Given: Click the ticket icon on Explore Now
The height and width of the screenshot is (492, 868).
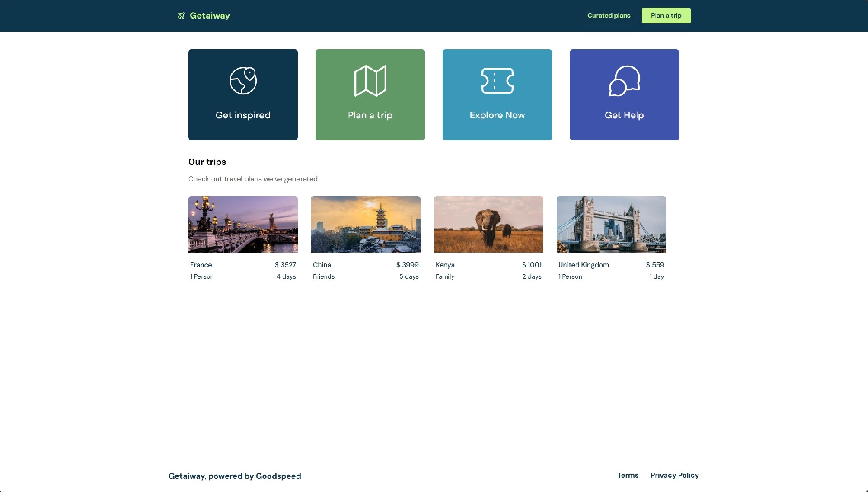Looking at the screenshot, I should pos(497,81).
